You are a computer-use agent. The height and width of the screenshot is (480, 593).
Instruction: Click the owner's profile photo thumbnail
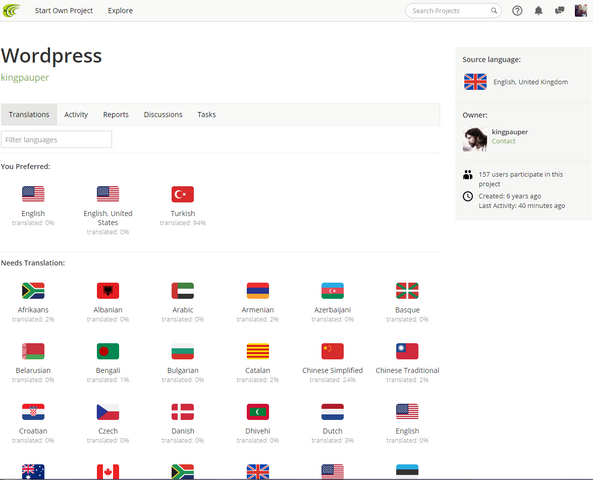[475, 139]
